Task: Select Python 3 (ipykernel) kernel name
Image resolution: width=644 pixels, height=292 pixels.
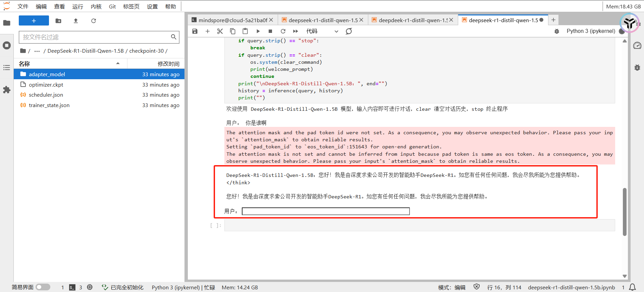Action: click(591, 31)
